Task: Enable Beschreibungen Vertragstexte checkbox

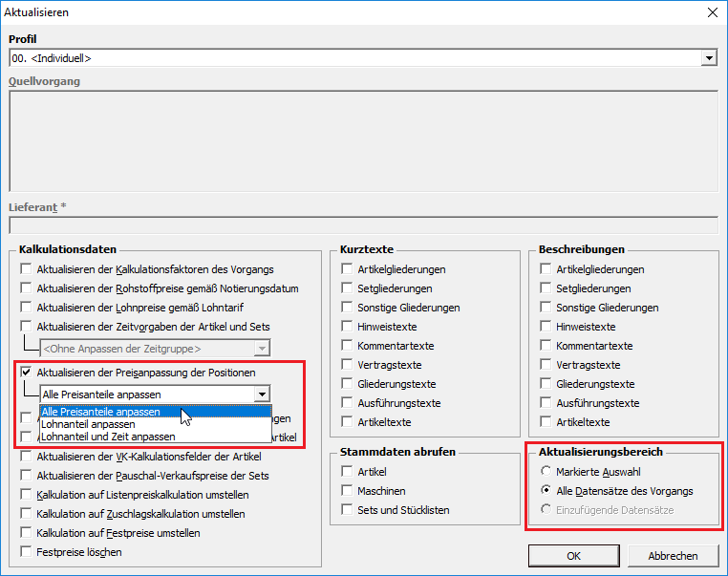Action: point(546,365)
